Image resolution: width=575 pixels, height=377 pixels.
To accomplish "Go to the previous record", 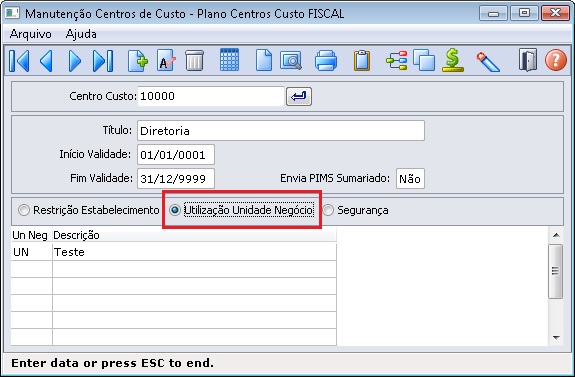I will pyautogui.click(x=47, y=61).
